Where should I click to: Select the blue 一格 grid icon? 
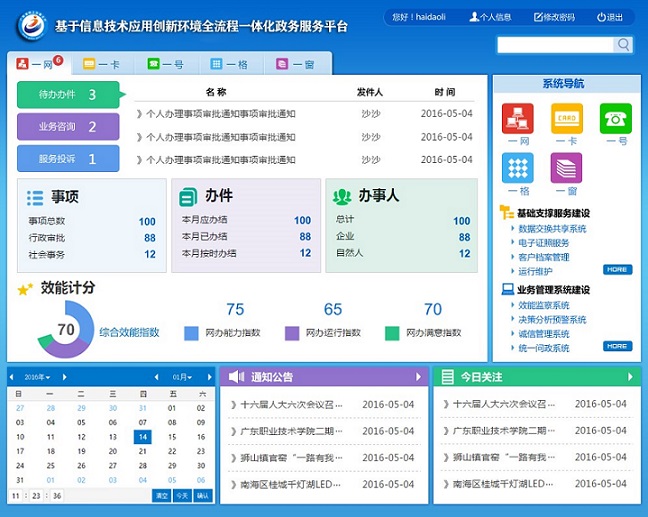517,167
